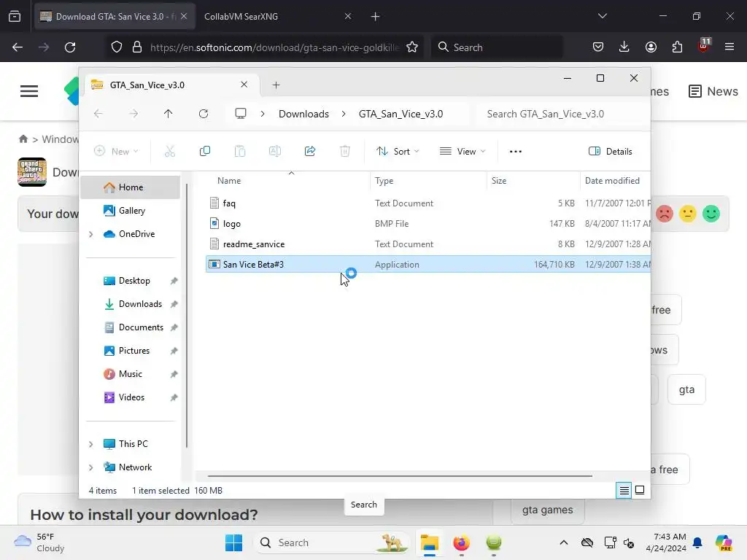Go back in Firefox browser
This screenshot has height=560, width=747.
coord(18,47)
